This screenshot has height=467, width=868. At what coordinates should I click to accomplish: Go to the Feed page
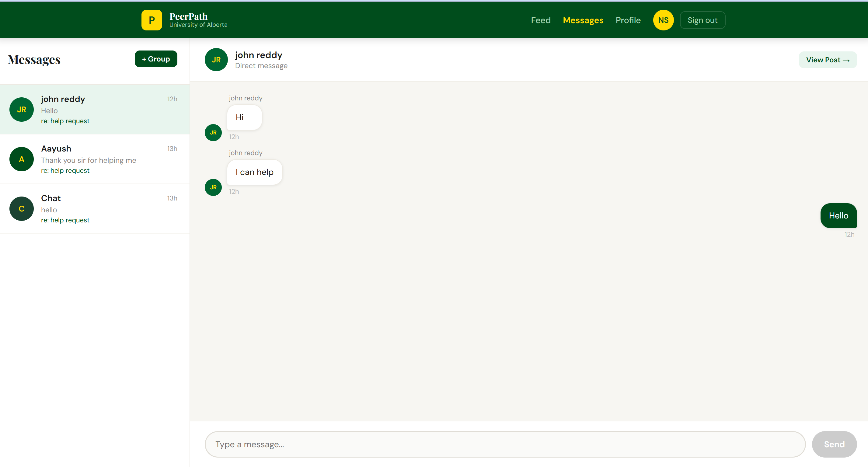pyautogui.click(x=540, y=20)
